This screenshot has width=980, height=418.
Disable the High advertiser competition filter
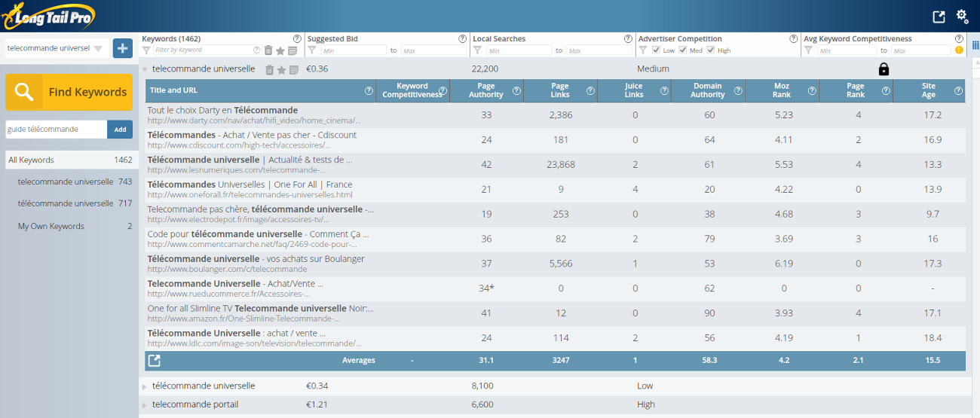(x=710, y=50)
